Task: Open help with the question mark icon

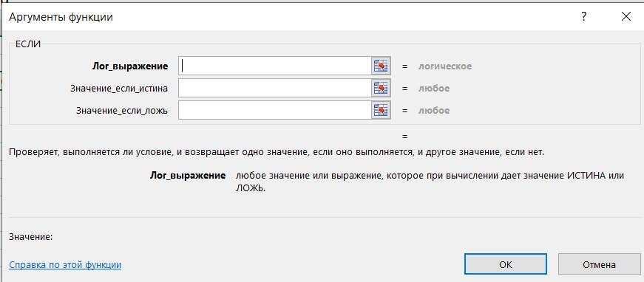Action: coord(583,17)
